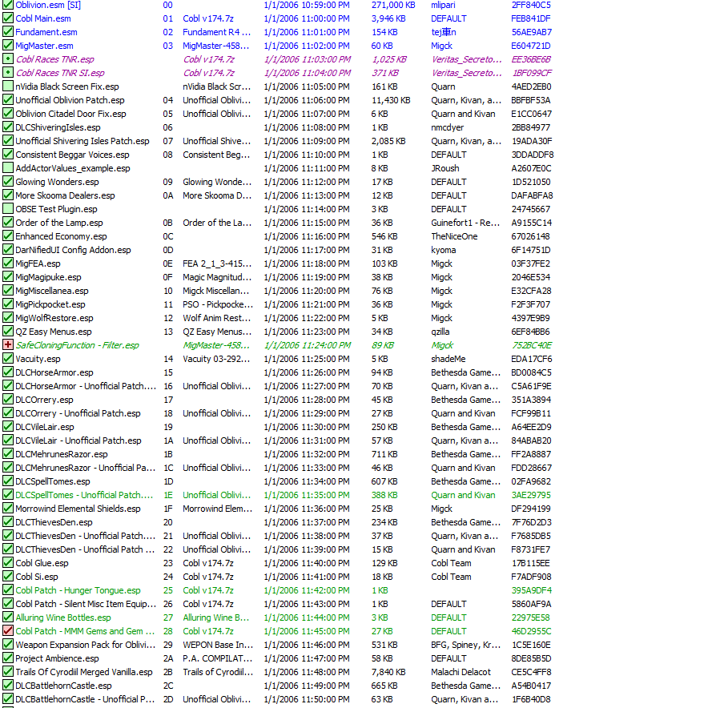Click the shadeMe author cell
The image size is (728, 708).
coord(448,359)
